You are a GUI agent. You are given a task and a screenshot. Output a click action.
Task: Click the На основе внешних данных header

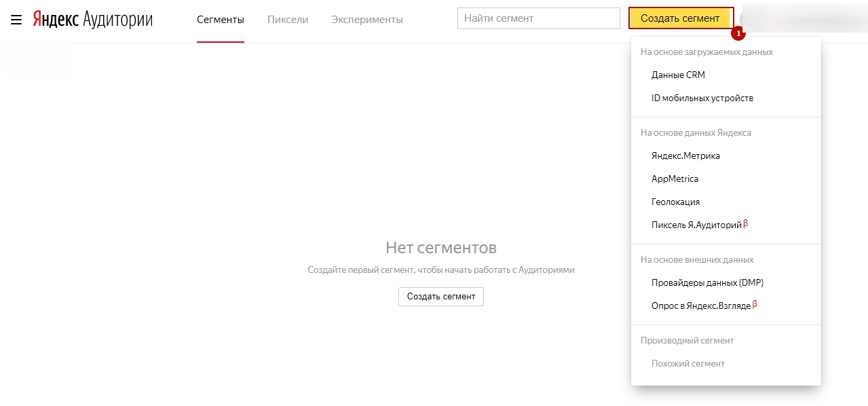[x=697, y=259]
